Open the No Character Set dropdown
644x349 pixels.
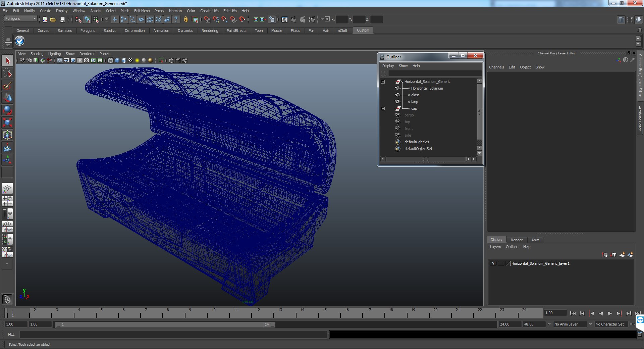pos(612,324)
